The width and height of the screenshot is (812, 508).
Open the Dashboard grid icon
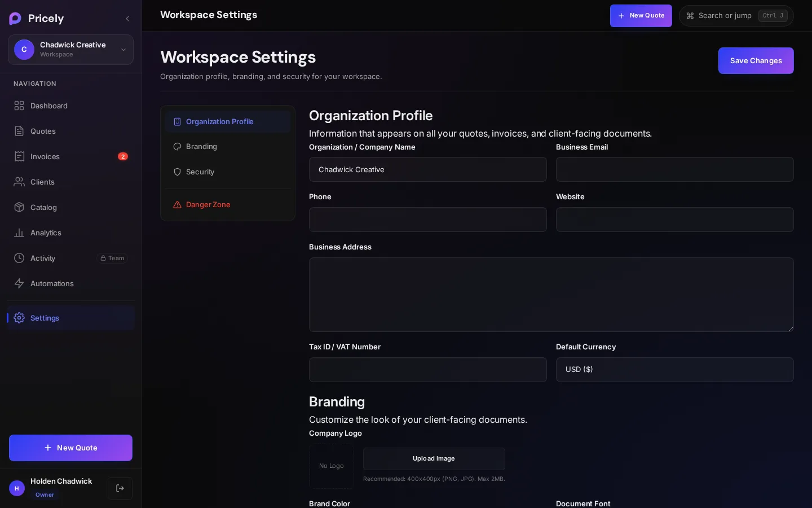pyautogui.click(x=19, y=106)
